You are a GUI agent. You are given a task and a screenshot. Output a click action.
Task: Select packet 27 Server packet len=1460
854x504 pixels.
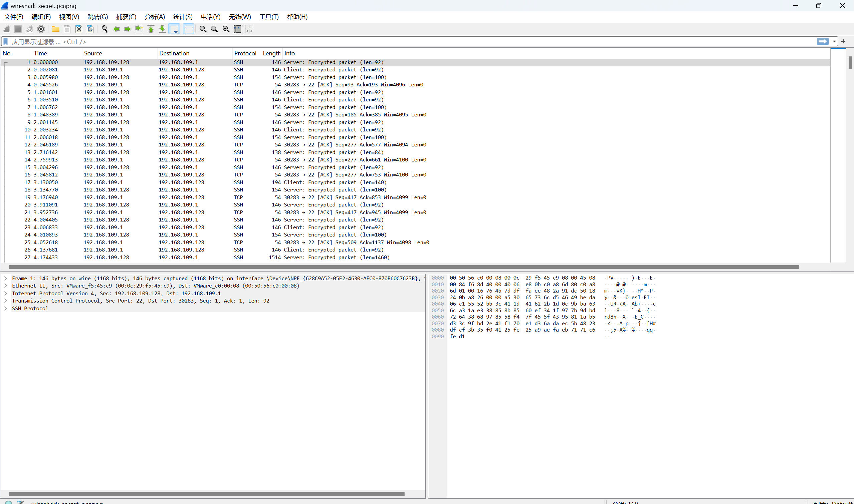coord(415,257)
